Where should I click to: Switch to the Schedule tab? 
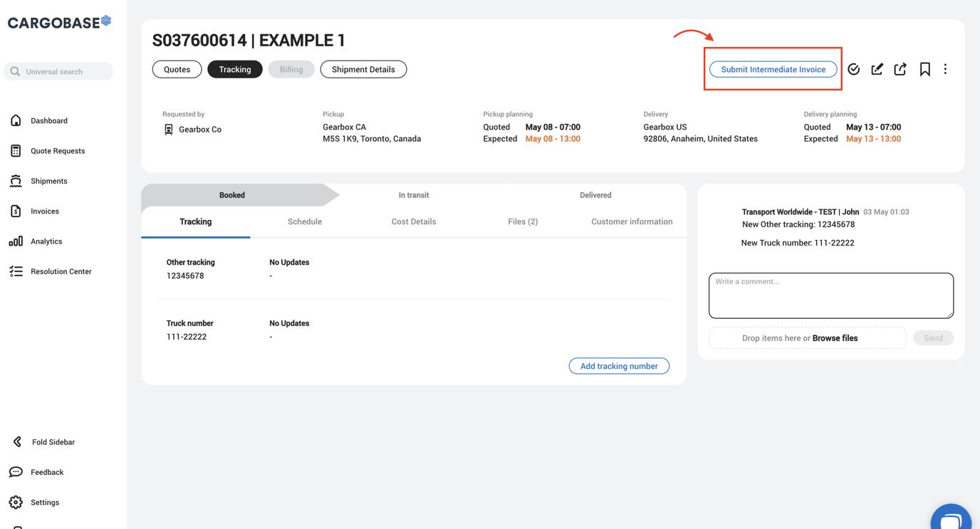click(x=305, y=221)
